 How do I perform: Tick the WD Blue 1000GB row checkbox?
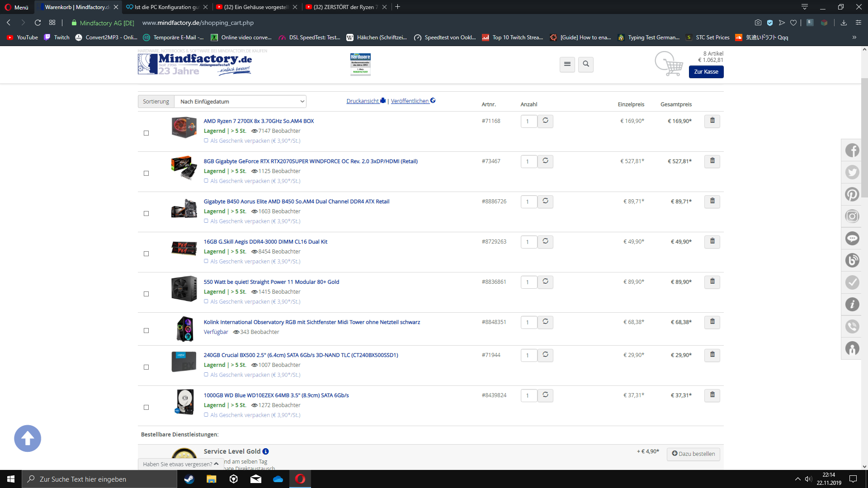point(146,407)
